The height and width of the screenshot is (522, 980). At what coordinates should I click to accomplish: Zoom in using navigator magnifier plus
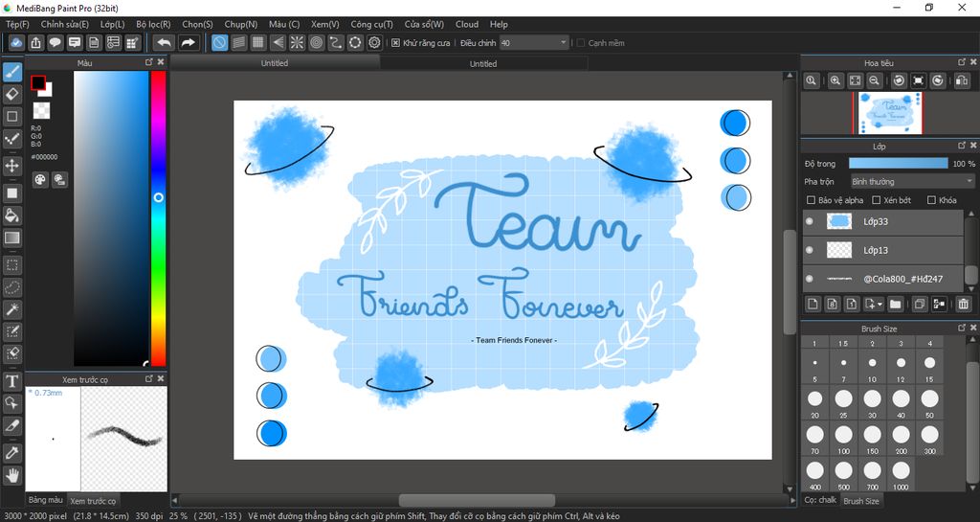[835, 80]
